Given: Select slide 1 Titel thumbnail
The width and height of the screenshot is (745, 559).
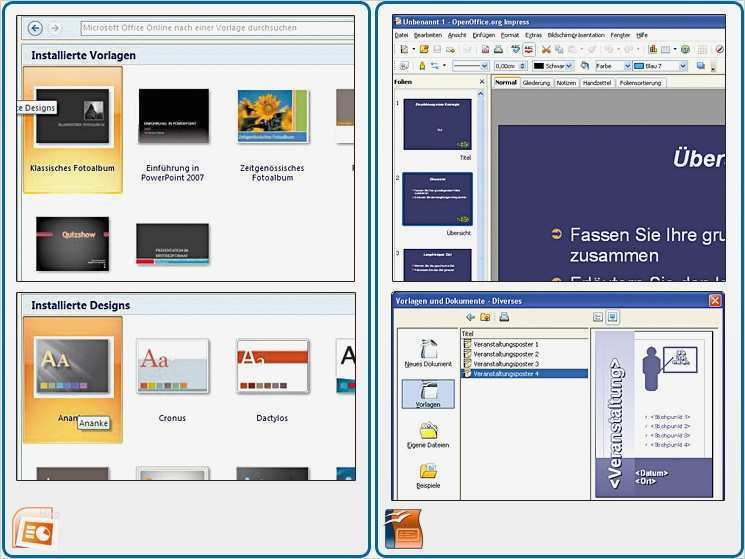Looking at the screenshot, I should coord(437,124).
